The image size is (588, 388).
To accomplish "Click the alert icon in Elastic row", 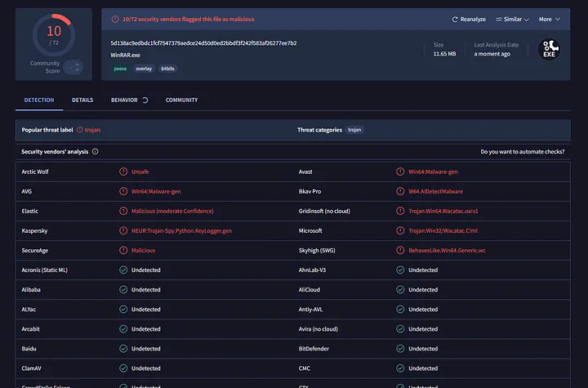I will tap(123, 211).
